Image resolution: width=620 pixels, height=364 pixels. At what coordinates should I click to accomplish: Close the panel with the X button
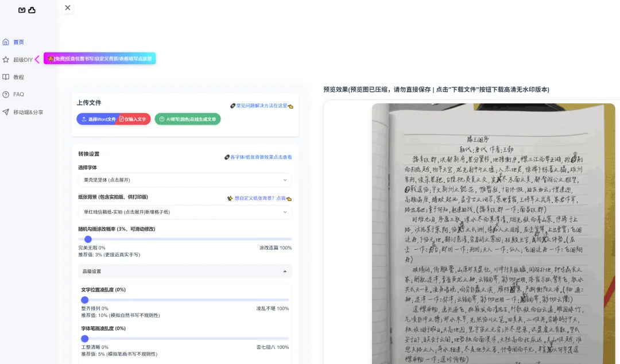(x=68, y=8)
